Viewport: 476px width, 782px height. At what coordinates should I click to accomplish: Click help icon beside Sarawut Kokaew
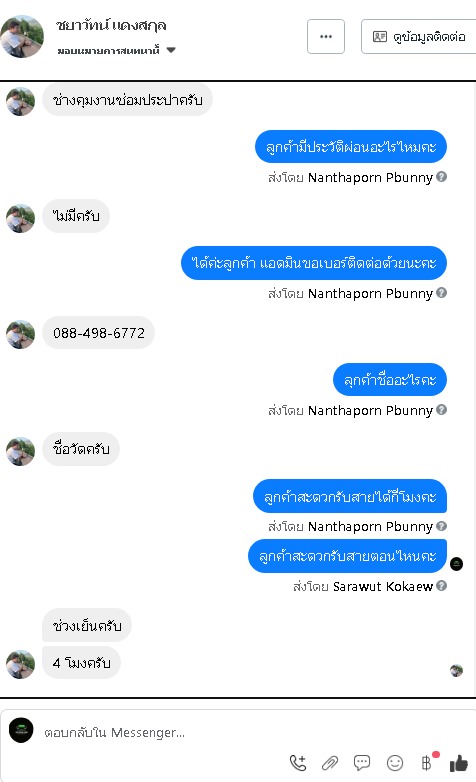[x=442, y=586]
